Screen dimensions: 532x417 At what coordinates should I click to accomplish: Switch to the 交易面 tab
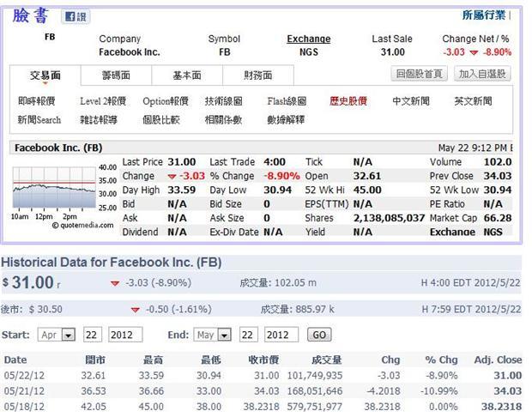45,76
